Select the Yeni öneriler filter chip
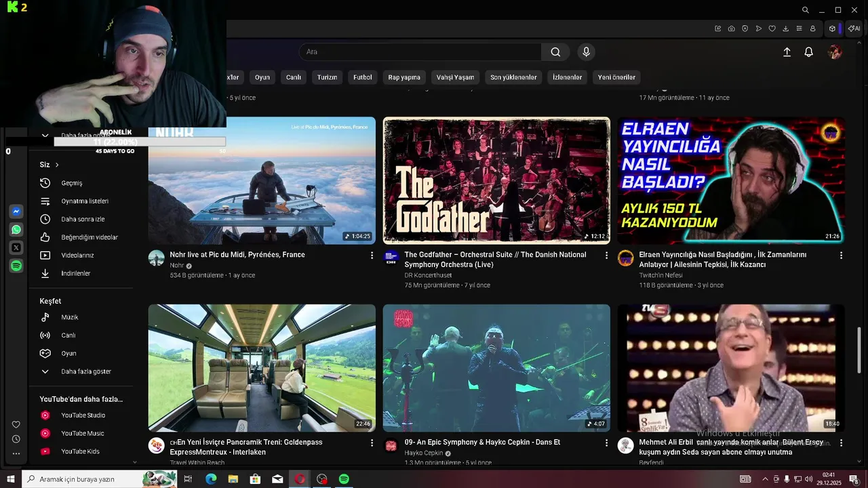Viewport: 868px width, 488px height. [616, 77]
